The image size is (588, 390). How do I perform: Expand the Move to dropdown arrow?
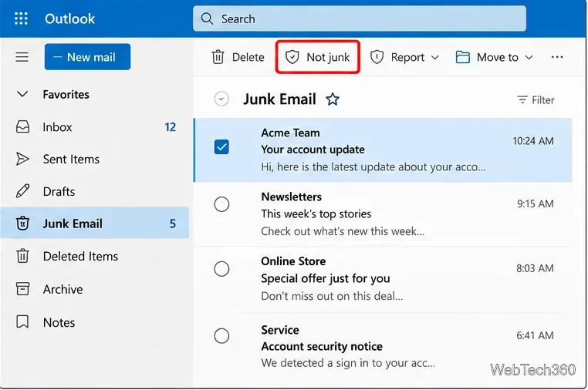coord(529,57)
